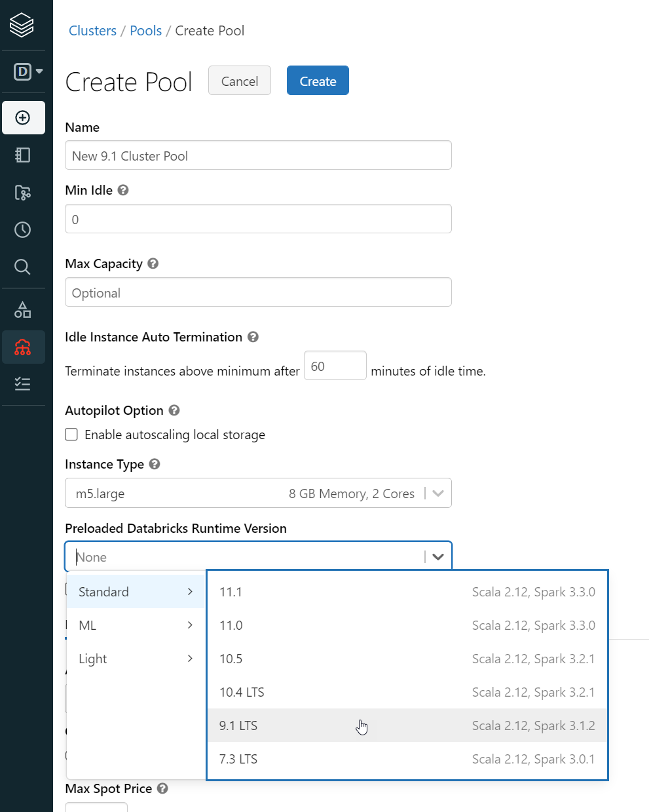Expand the Standard runtime submenu
This screenshot has height=812, width=649.
click(136, 592)
